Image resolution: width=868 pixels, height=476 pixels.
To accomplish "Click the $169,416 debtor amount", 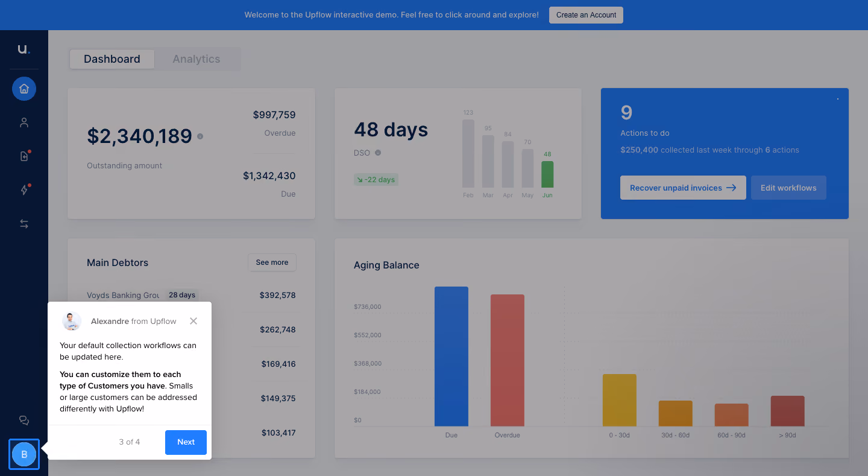I will pos(278,364).
